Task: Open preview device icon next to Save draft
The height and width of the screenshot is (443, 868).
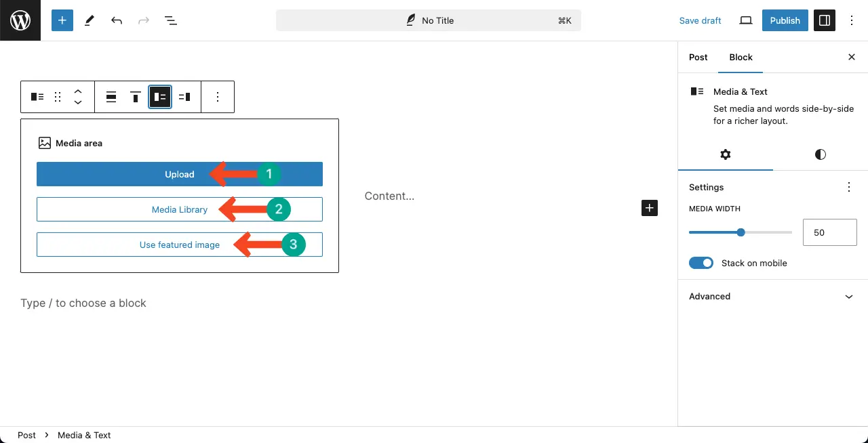Action: [x=746, y=20]
